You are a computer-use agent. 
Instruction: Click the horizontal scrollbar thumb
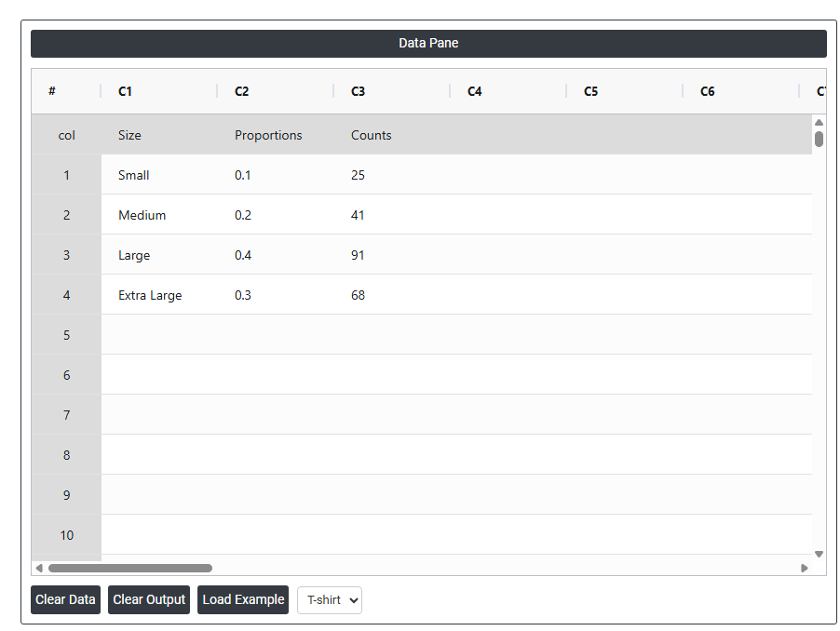coord(130,568)
